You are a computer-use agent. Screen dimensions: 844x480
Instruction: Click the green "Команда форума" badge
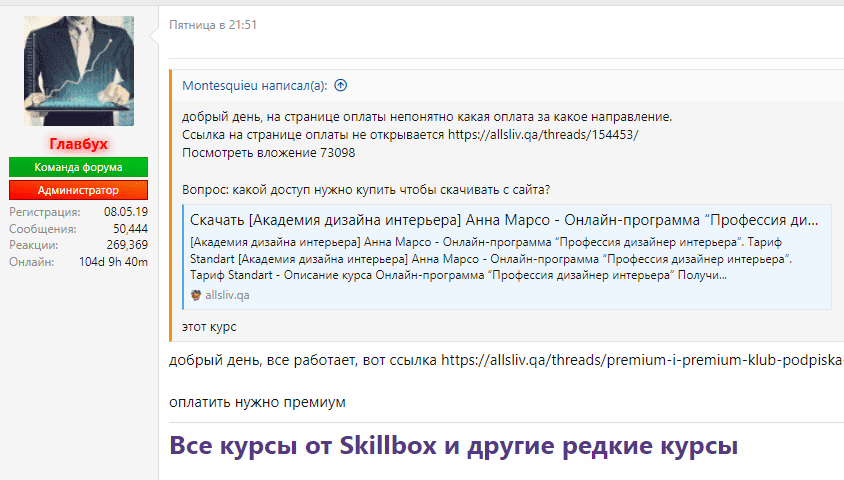[78, 167]
